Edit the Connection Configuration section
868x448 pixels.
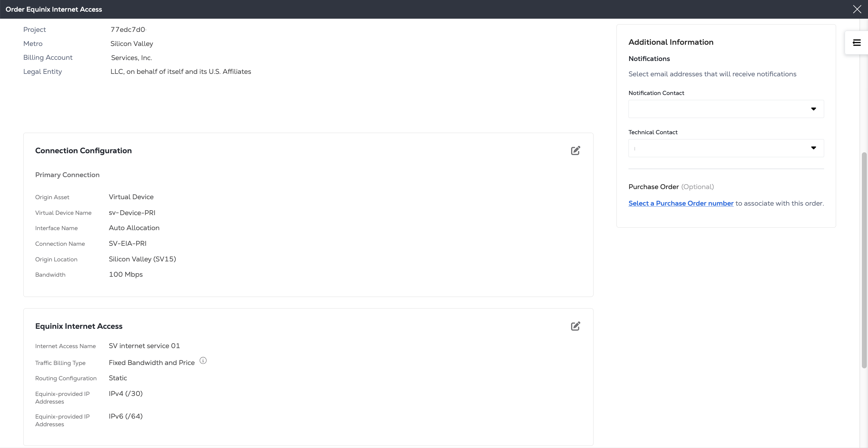click(575, 150)
